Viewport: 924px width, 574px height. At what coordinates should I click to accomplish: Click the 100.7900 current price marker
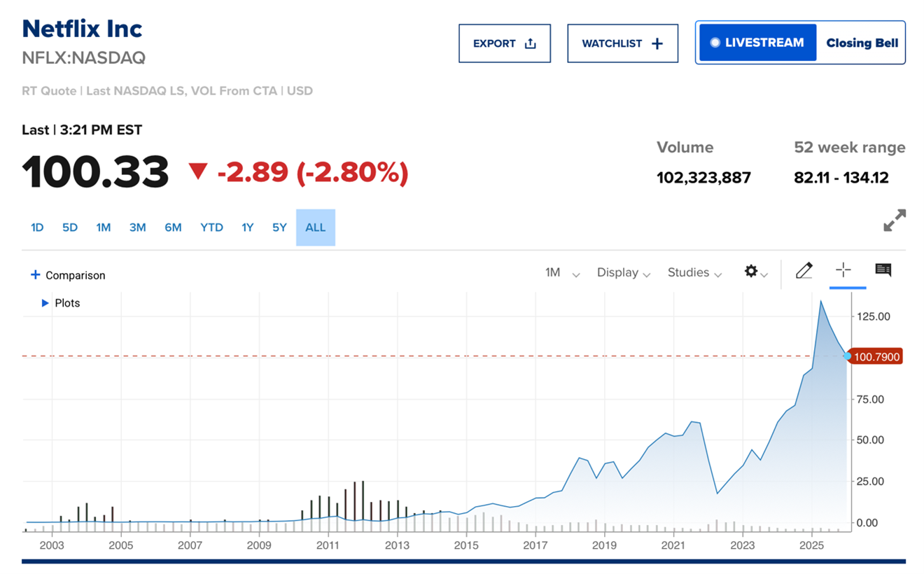(876, 357)
